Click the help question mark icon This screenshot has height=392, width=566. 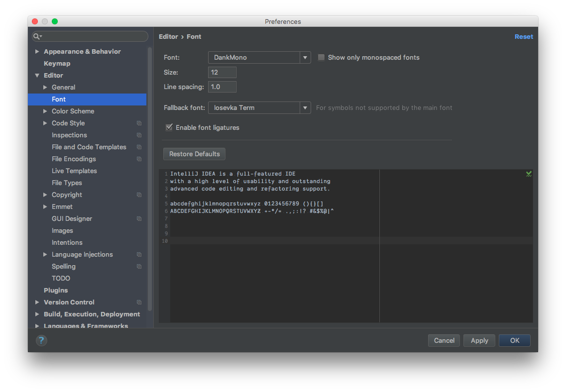(x=41, y=340)
